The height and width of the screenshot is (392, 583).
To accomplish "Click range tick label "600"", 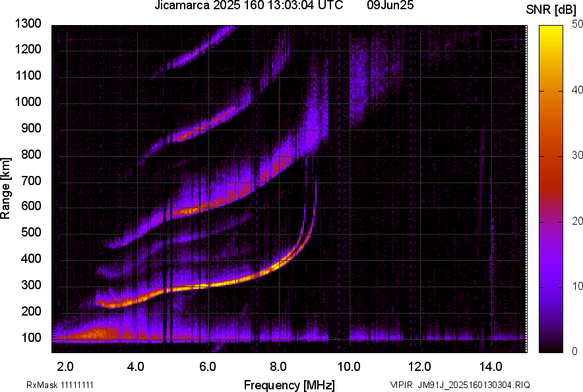I will coord(31,206).
